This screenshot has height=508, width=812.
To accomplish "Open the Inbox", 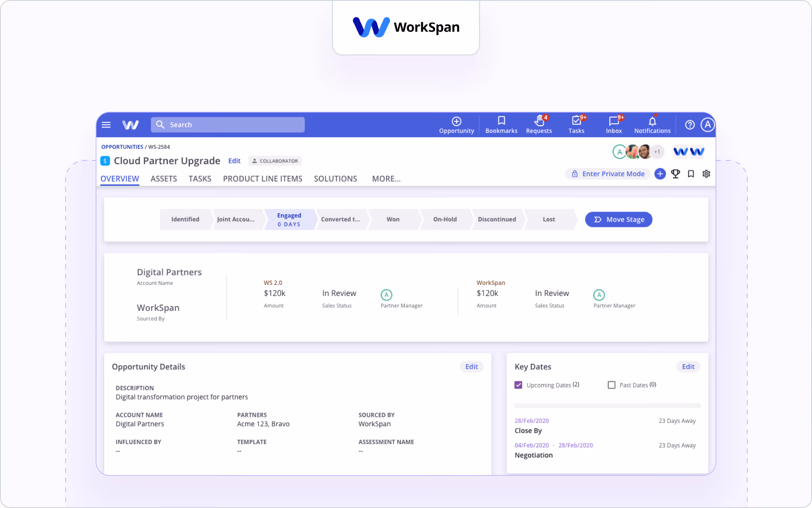I will click(x=614, y=125).
